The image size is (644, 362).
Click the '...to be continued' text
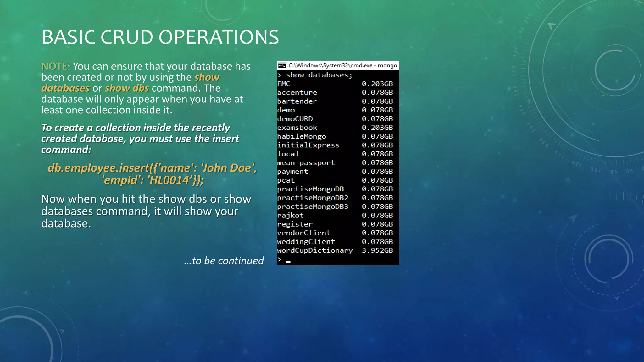click(x=224, y=261)
